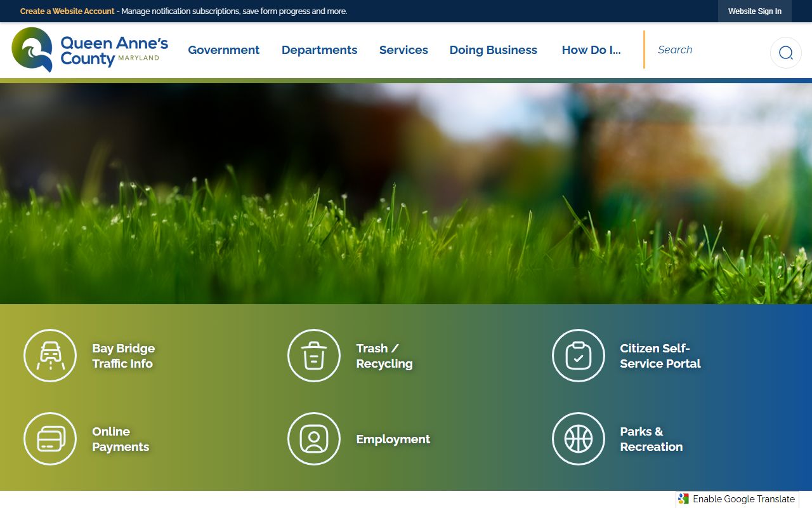Click the Google Translate logo icon
Screen dimensions: 812x508
(683, 499)
